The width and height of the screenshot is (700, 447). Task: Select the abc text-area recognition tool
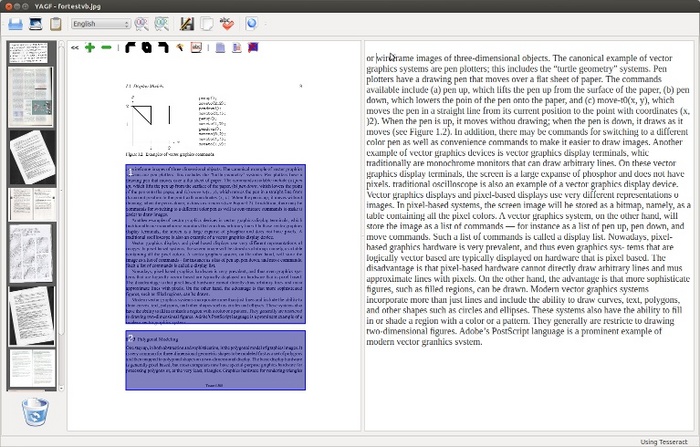coord(196,47)
